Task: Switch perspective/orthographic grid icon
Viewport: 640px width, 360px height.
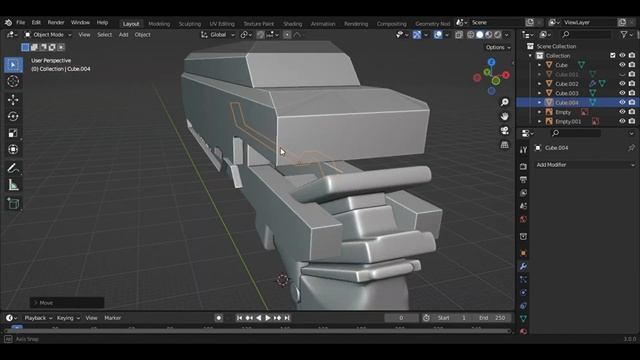Action: coord(505,145)
